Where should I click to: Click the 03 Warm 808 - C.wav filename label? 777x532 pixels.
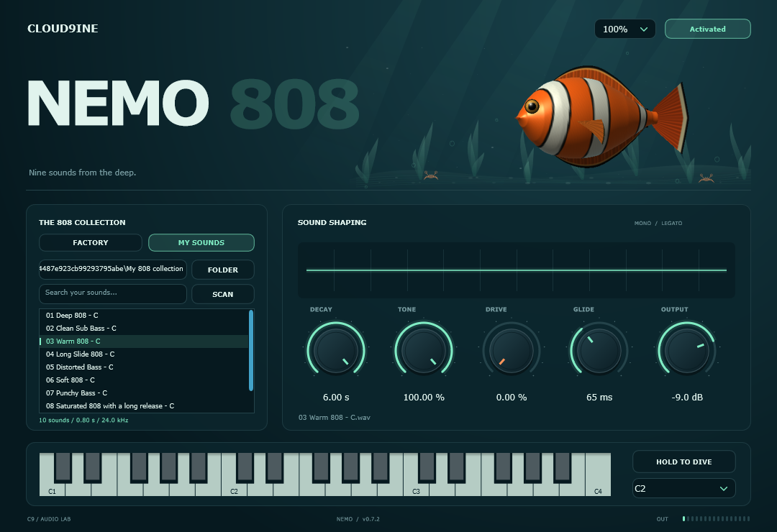tap(335, 418)
